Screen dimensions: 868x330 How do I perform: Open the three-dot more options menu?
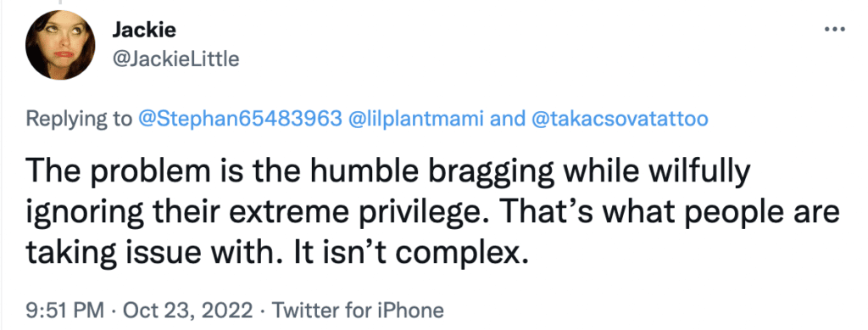point(835,30)
